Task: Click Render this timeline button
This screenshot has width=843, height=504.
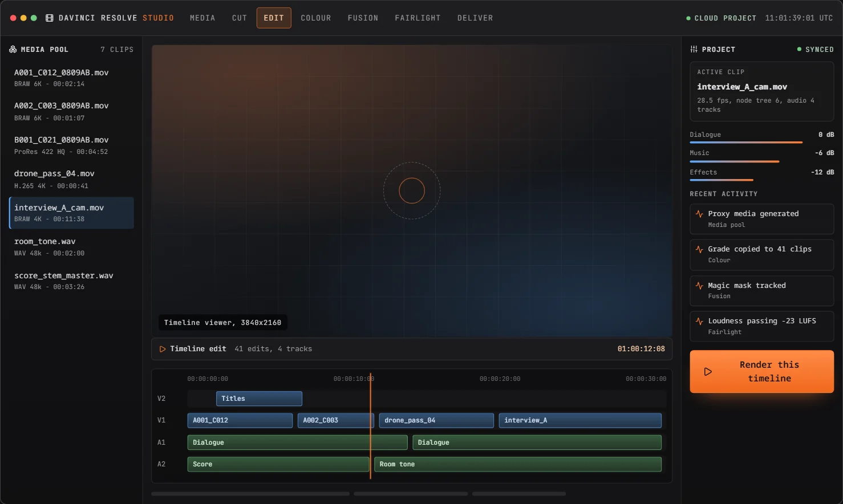Action: coord(762,372)
